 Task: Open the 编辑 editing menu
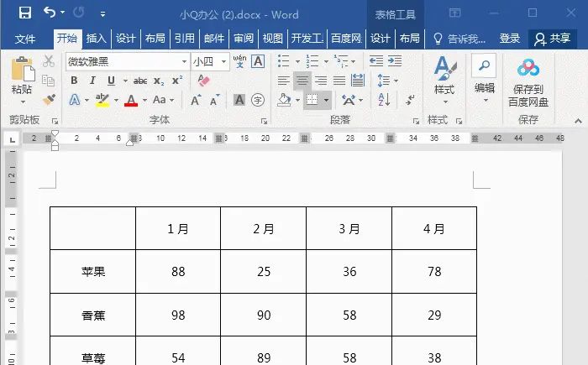point(484,79)
